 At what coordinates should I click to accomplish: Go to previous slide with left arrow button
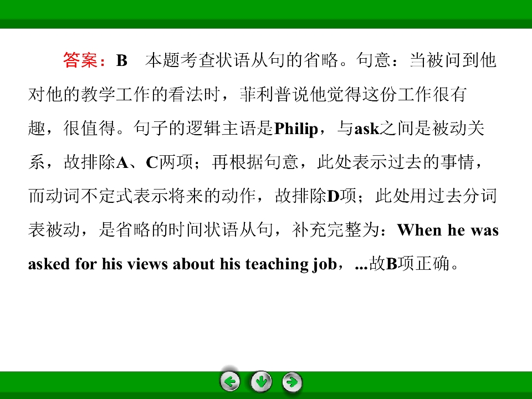(229, 382)
